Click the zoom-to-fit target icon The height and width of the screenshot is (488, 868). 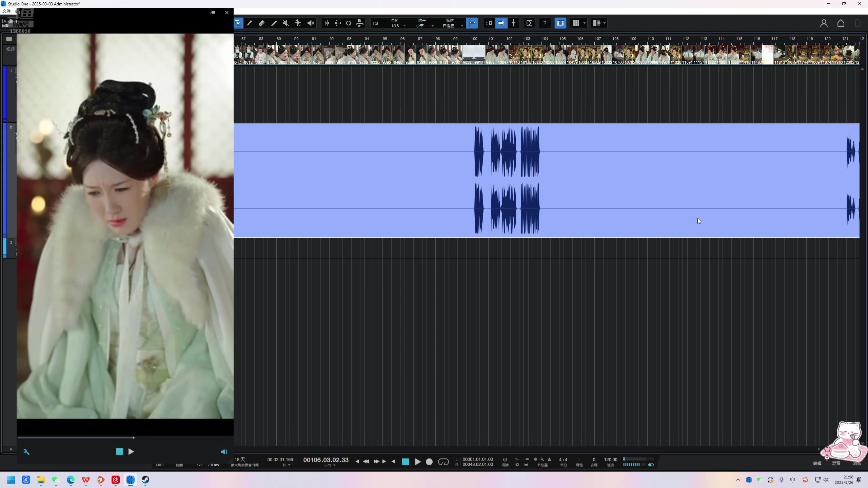click(x=529, y=23)
